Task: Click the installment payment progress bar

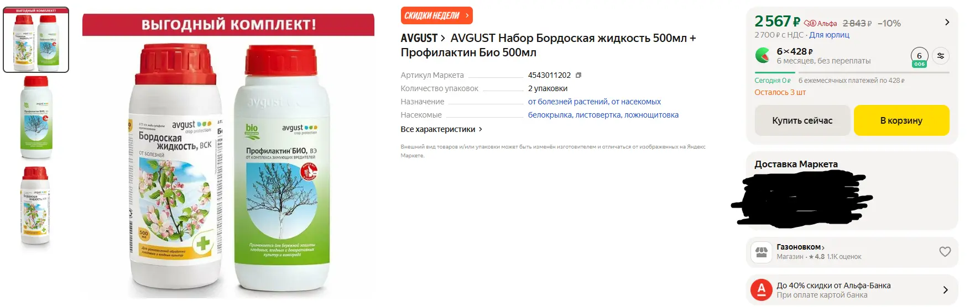Action: coord(852,72)
